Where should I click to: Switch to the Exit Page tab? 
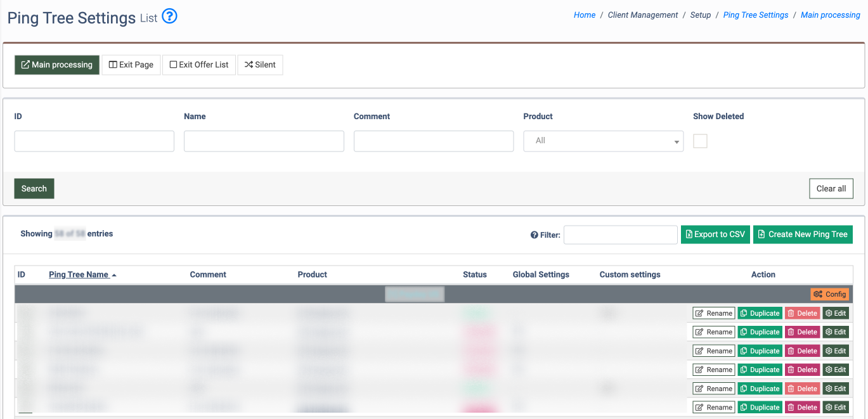[x=131, y=65]
